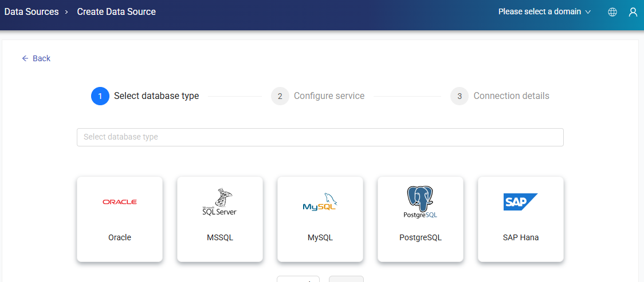Pick the MySQL dolphin logo
The width and height of the screenshot is (644, 282).
320,203
